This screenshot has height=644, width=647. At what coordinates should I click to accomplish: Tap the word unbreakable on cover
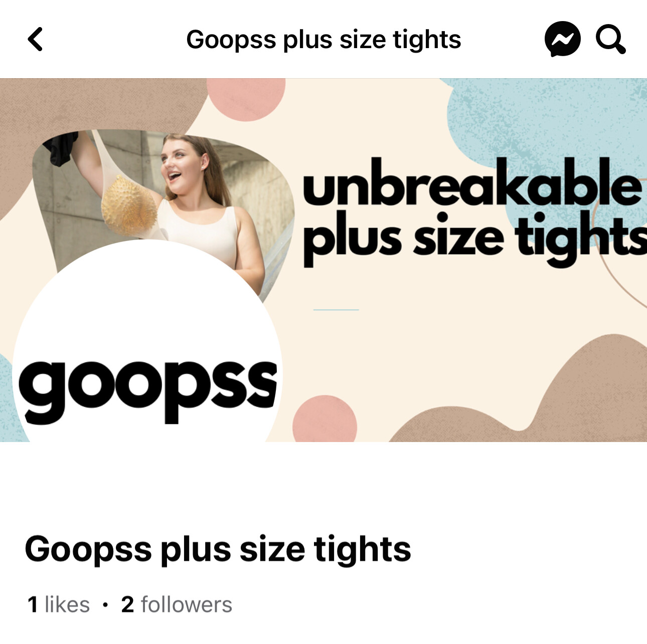tap(472, 182)
